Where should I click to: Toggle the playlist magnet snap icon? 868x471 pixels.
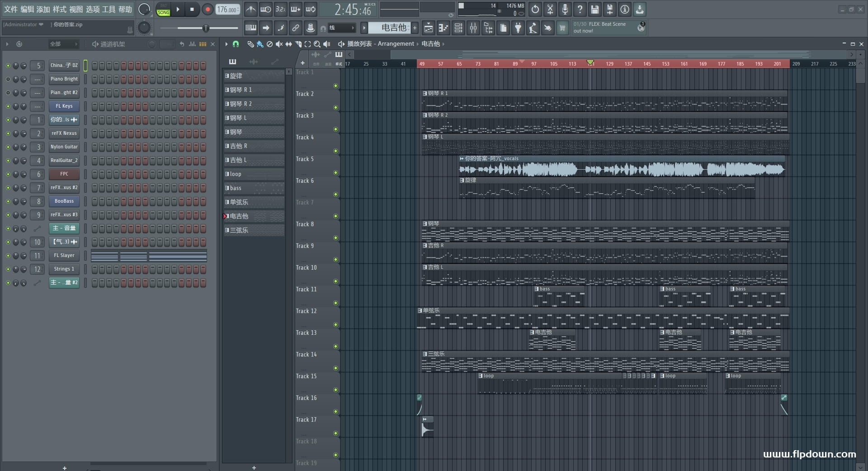click(x=236, y=44)
